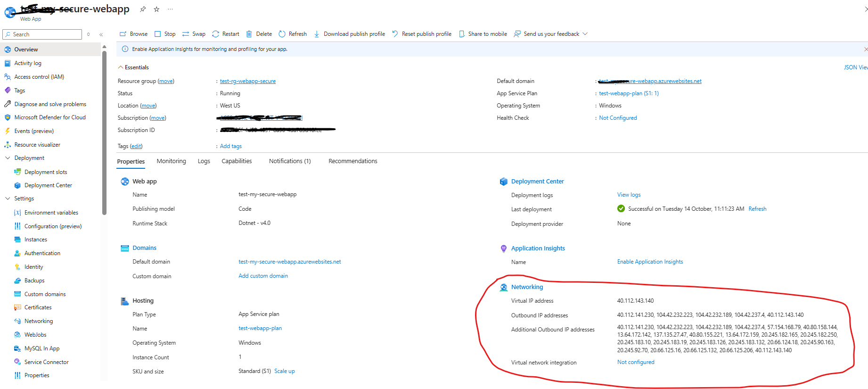The height and width of the screenshot is (389, 868).
Task: Open Resource visualizer icon
Action: pyautogui.click(x=8, y=145)
